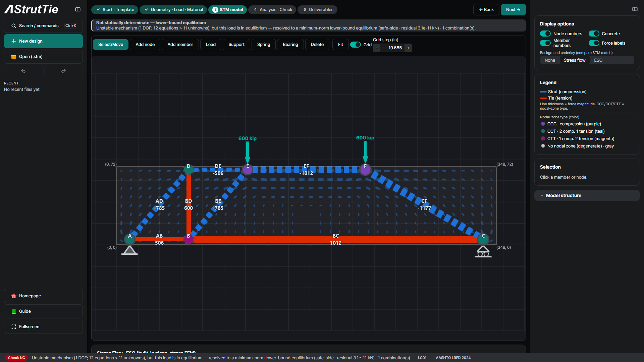Select node E on the model
The image size is (644, 362).
(248, 170)
